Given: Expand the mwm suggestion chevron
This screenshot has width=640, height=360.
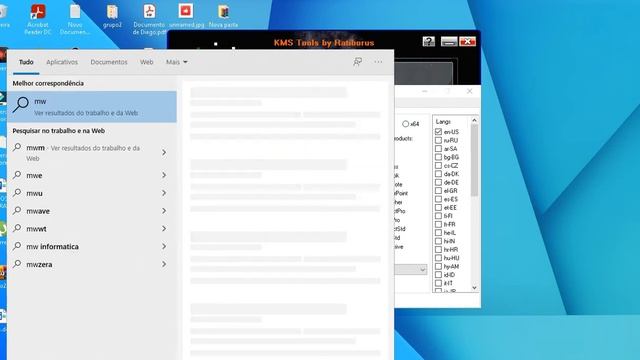Looking at the screenshot, I should [164, 152].
